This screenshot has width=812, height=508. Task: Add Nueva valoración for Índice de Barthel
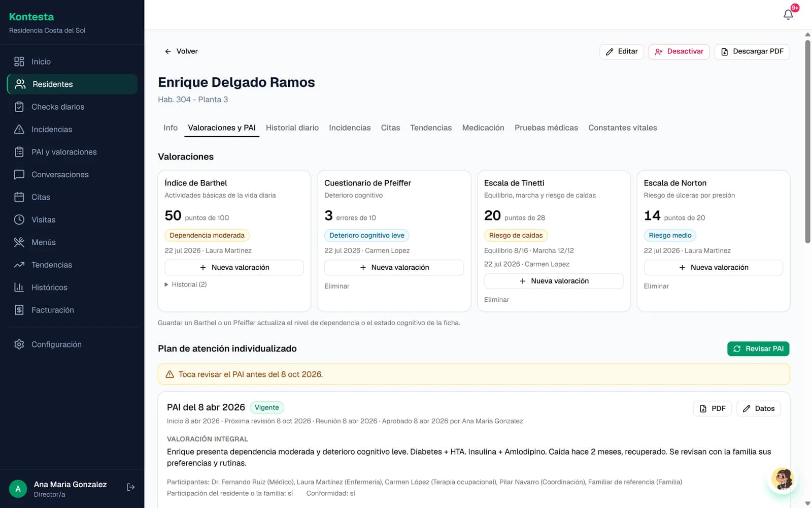click(234, 267)
